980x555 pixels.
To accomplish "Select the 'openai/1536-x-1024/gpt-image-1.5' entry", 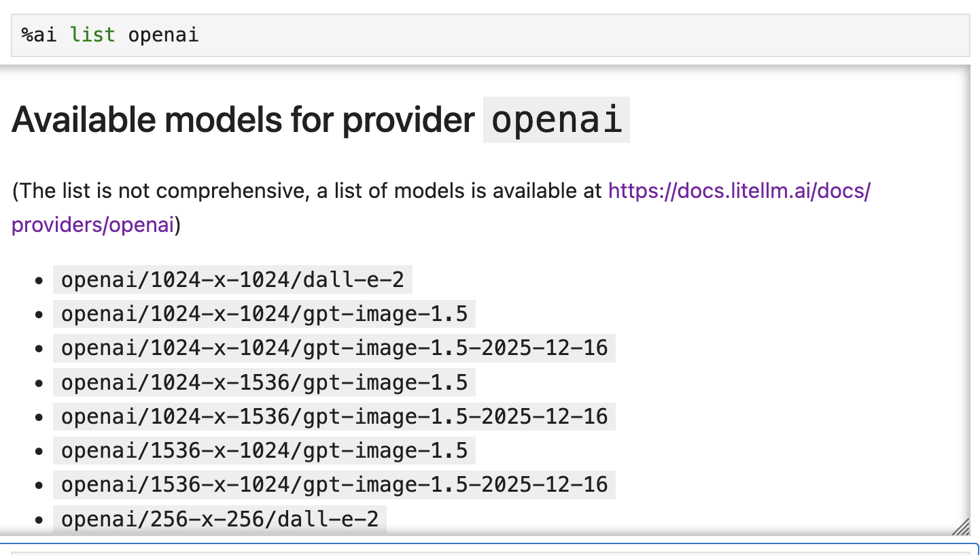I will [x=264, y=450].
